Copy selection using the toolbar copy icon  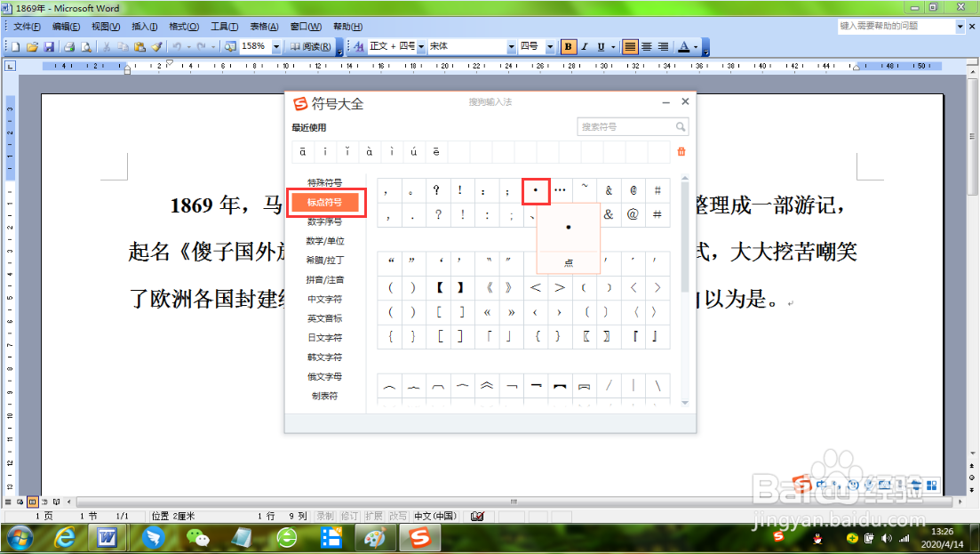[123, 47]
